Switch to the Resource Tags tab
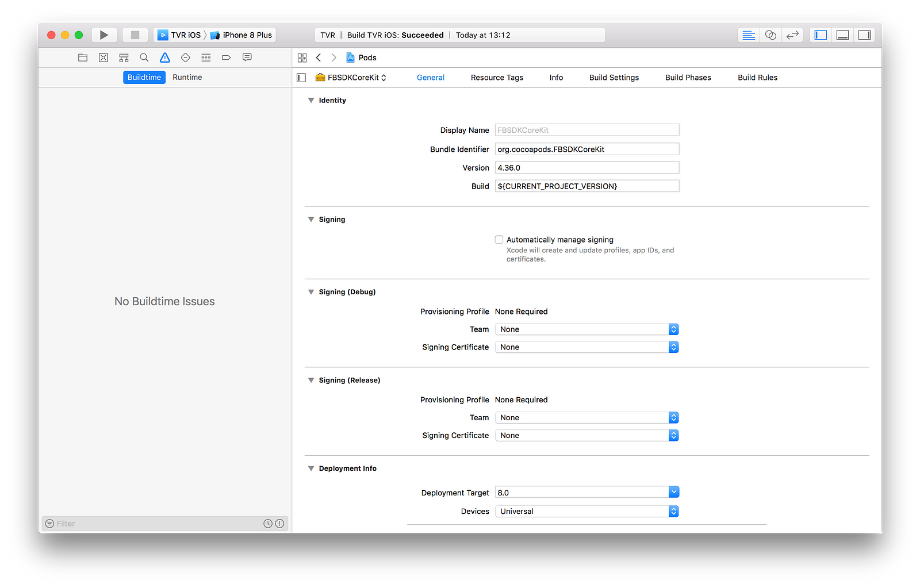920x588 pixels. click(497, 78)
